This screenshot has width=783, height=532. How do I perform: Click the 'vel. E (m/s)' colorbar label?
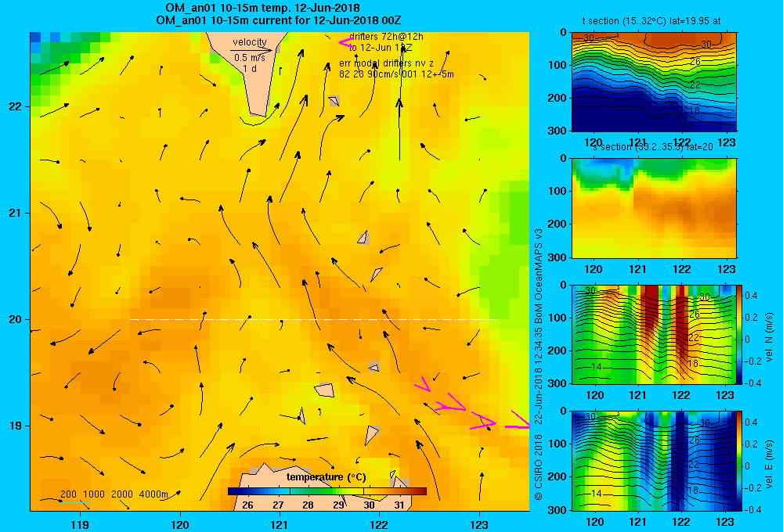769,463
